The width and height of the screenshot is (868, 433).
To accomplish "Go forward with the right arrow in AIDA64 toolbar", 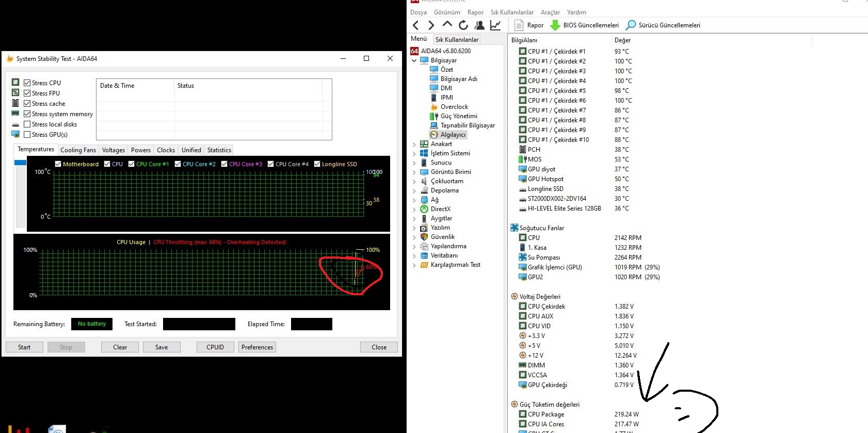I will [x=431, y=25].
